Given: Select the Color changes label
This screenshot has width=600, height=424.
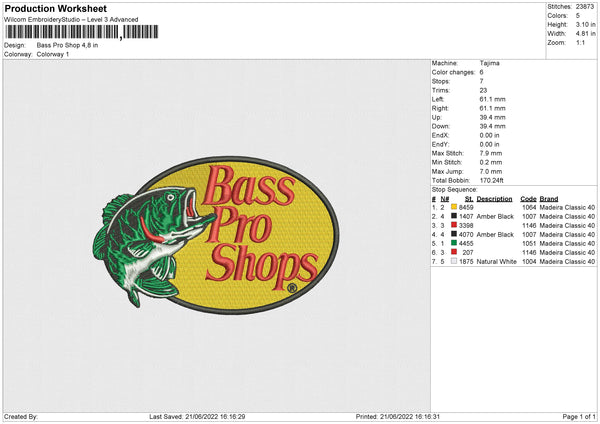Looking at the screenshot, I should tap(453, 72).
